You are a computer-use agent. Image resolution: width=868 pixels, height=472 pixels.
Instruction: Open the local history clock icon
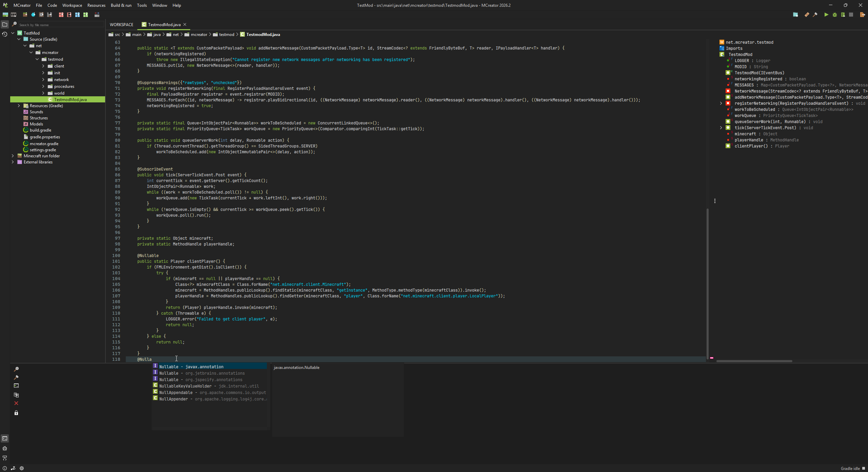[5, 34]
